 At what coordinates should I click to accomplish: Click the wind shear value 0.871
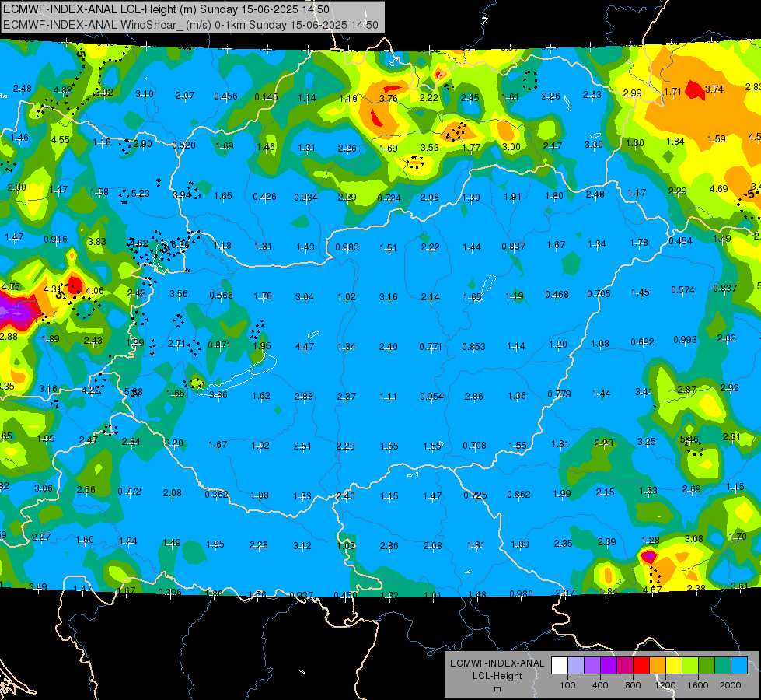click(x=219, y=345)
